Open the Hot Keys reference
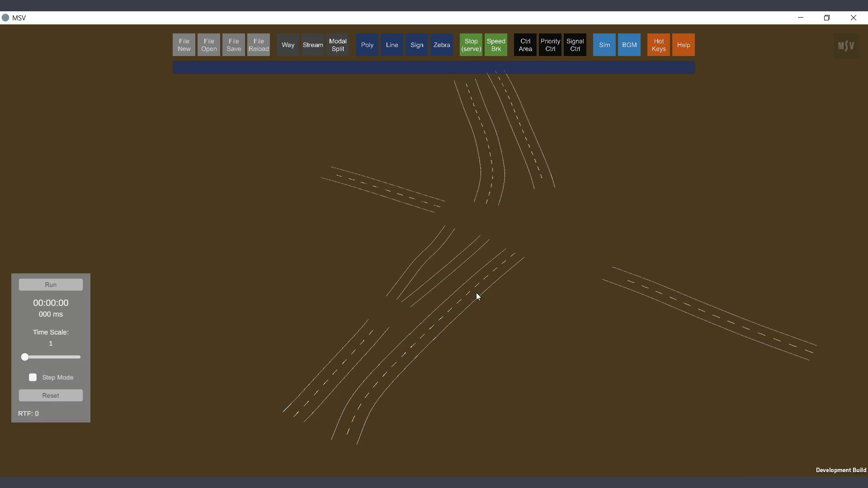868x488 pixels. coord(659,45)
